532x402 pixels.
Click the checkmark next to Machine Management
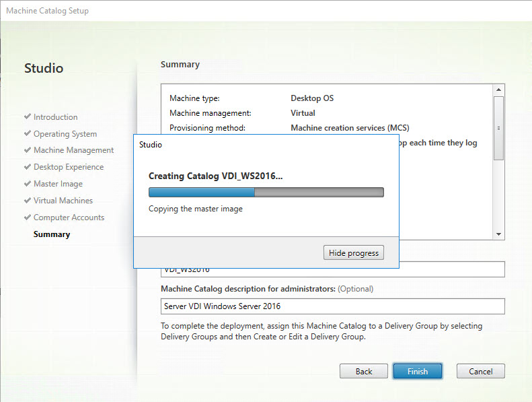click(28, 150)
